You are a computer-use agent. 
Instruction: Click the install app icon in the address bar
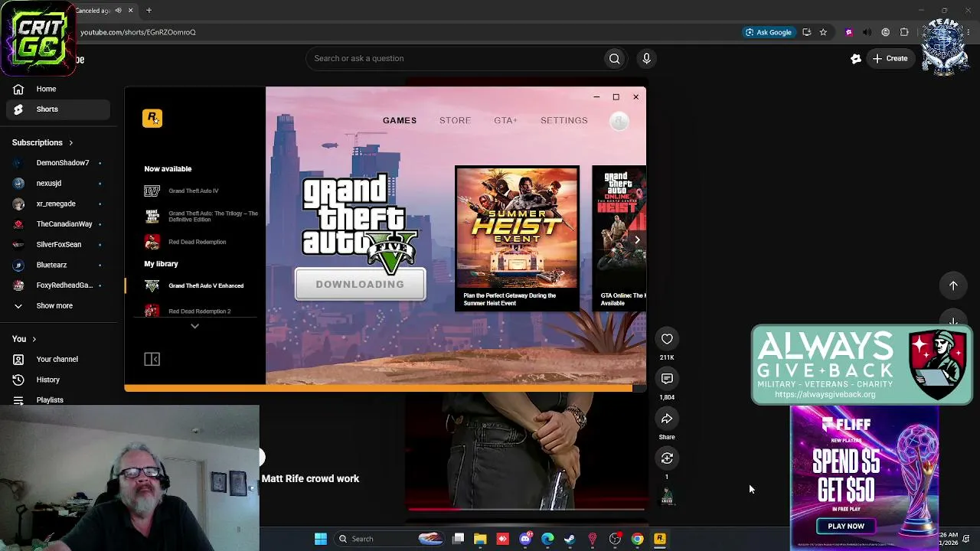(806, 32)
